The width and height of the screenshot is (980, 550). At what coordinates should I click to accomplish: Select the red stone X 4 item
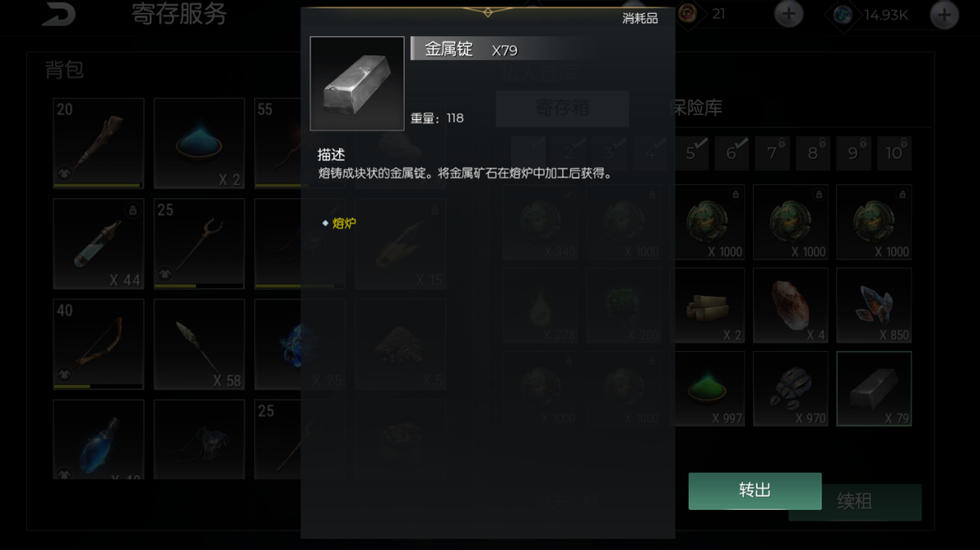(x=791, y=305)
